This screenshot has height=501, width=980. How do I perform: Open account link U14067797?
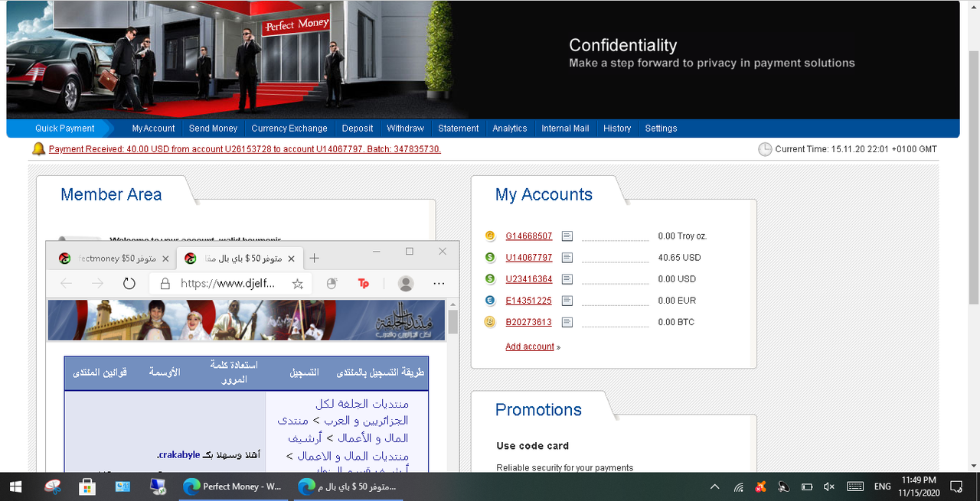point(529,258)
